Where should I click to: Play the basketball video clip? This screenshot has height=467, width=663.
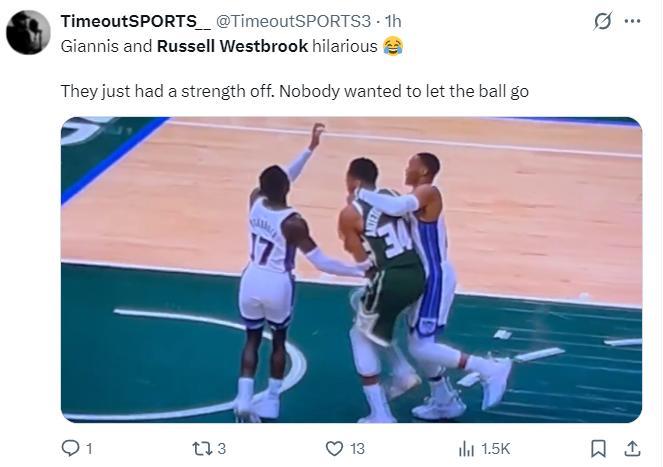pos(351,269)
